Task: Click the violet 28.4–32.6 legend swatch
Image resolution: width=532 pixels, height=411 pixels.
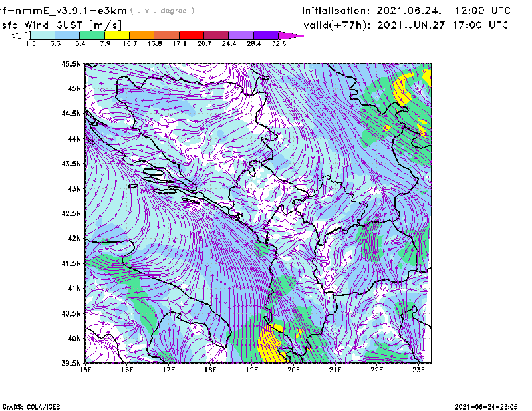Action: pyautogui.click(x=266, y=35)
